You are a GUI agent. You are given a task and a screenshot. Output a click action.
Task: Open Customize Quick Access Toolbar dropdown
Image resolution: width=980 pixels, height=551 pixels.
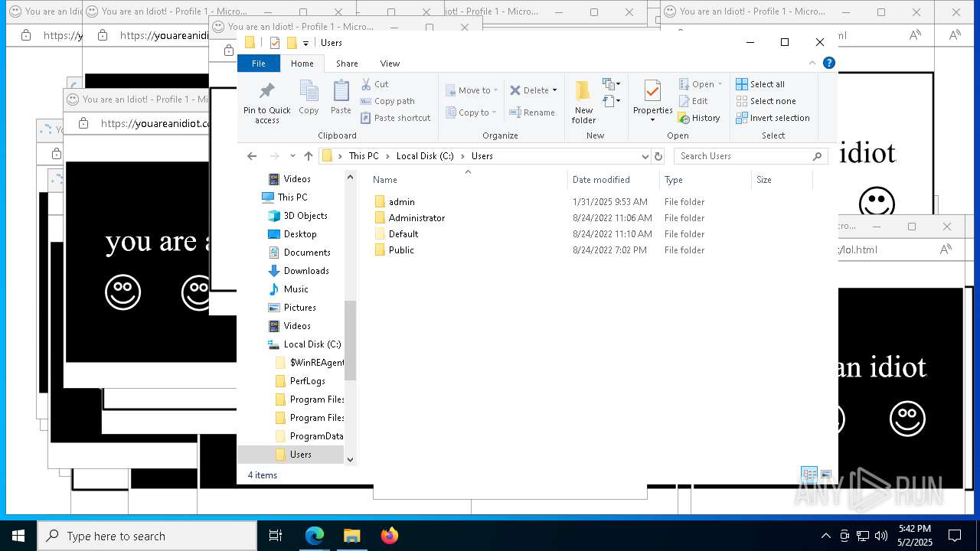point(305,43)
